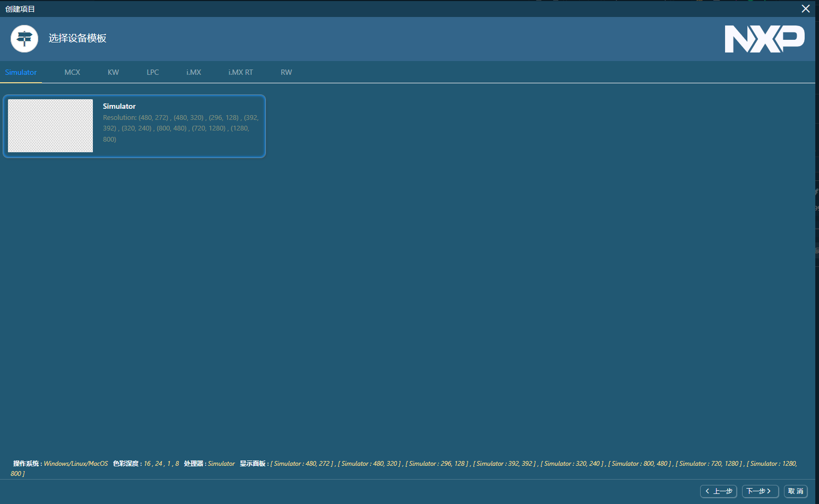The height and width of the screenshot is (504, 819).
Task: Select the LPC tab
Action: click(x=153, y=72)
